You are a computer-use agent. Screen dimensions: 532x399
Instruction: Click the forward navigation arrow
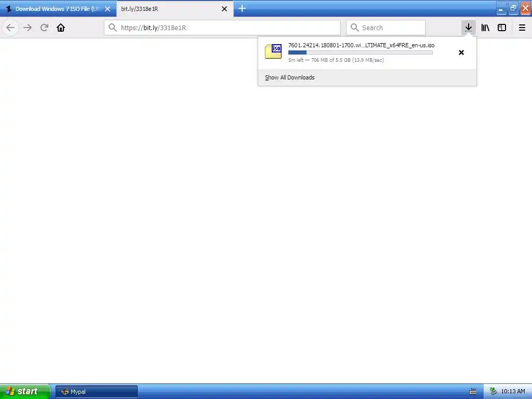[x=28, y=28]
